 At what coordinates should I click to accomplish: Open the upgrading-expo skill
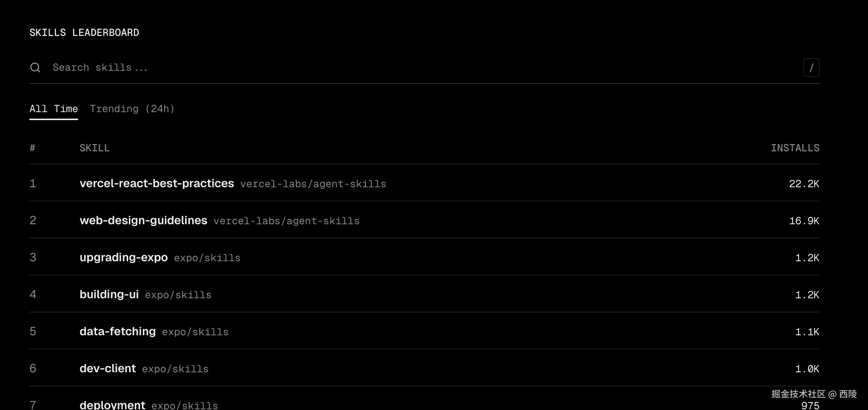[x=123, y=258]
